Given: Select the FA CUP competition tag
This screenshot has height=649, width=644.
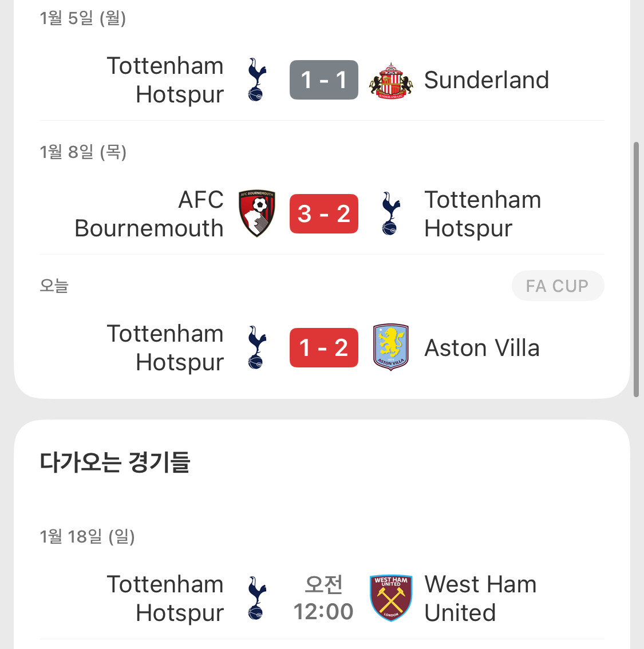Looking at the screenshot, I should [x=558, y=286].
